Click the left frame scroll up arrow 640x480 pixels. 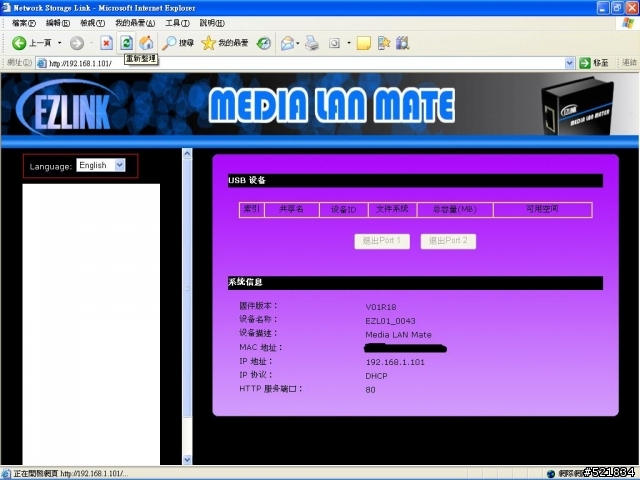pos(187,153)
